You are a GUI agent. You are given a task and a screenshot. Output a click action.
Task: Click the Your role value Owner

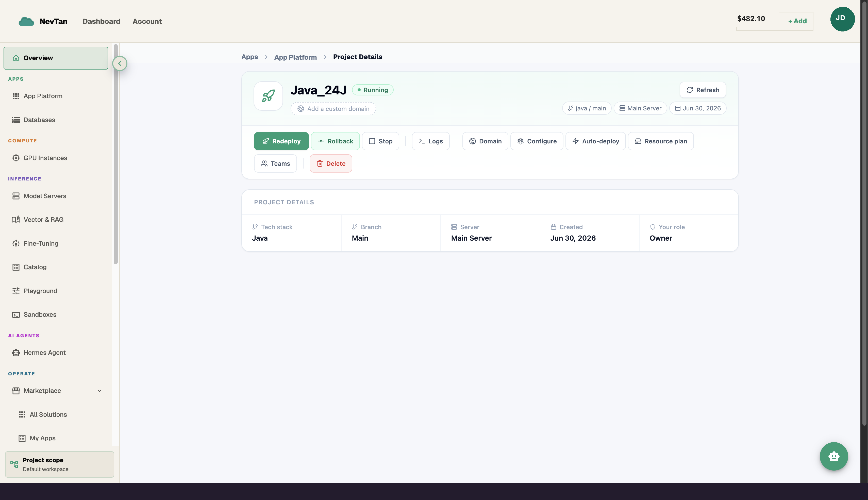pyautogui.click(x=661, y=238)
